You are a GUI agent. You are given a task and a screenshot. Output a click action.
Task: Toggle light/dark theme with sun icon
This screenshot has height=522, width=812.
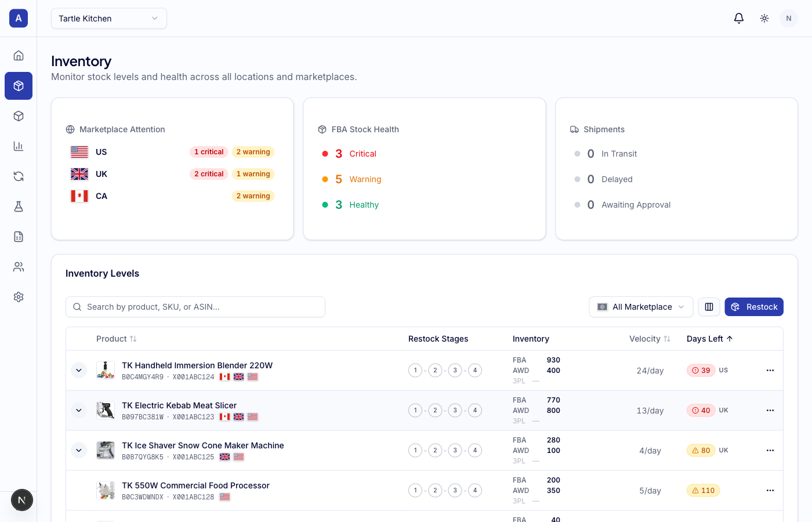764,18
